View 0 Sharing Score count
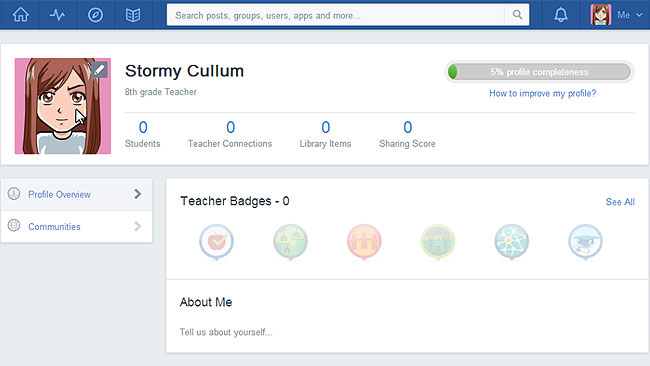 pyautogui.click(x=407, y=134)
